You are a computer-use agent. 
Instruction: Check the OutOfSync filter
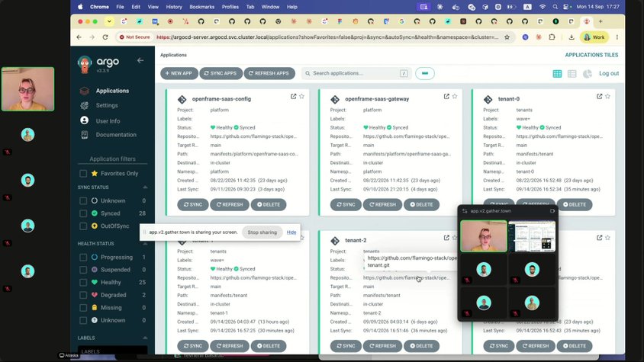pos(83,226)
